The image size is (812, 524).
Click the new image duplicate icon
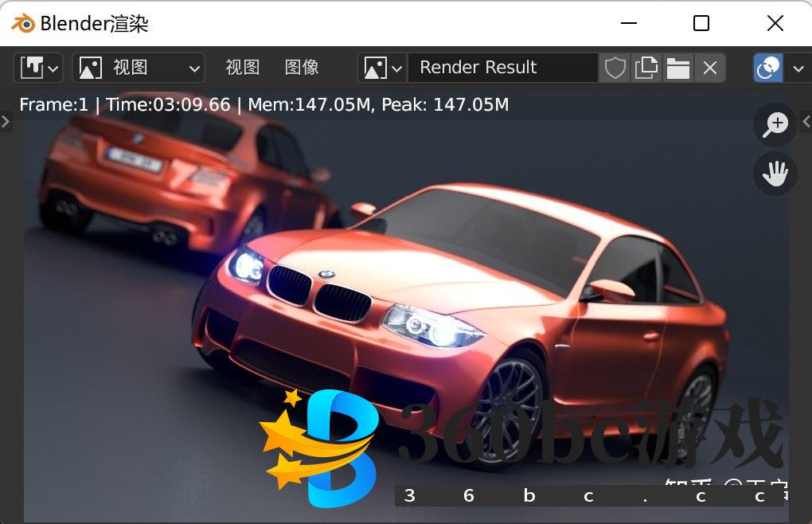coord(646,68)
